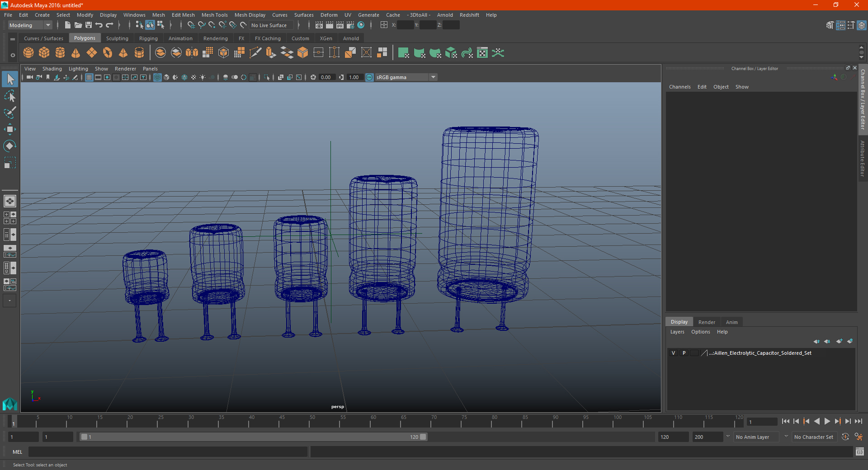Click the layer color swatch for Capacitor layer
The image size is (868, 470).
(704, 353)
